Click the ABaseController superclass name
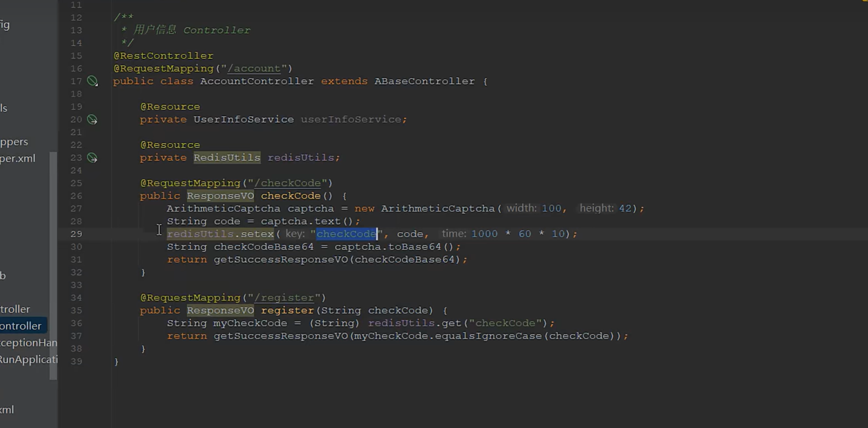 424,81
